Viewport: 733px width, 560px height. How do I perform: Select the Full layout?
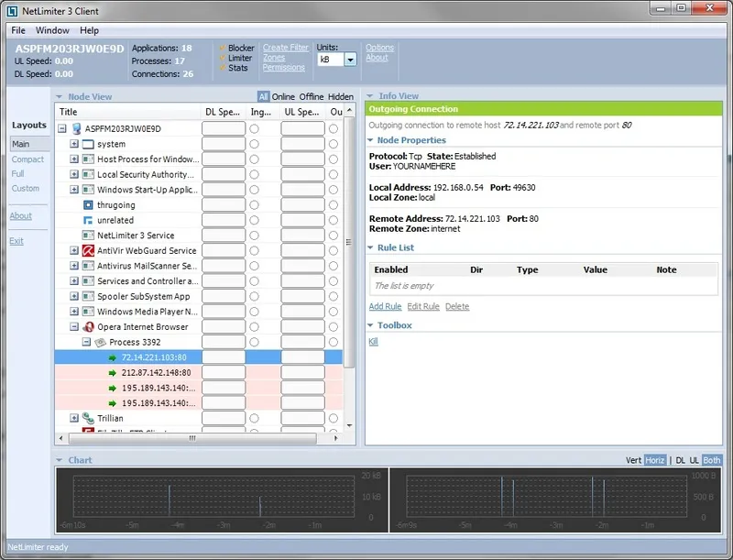click(x=17, y=174)
